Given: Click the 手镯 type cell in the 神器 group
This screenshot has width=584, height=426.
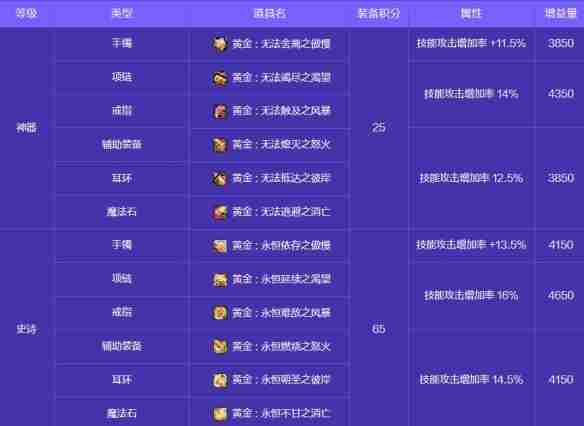Looking at the screenshot, I should [x=122, y=43].
